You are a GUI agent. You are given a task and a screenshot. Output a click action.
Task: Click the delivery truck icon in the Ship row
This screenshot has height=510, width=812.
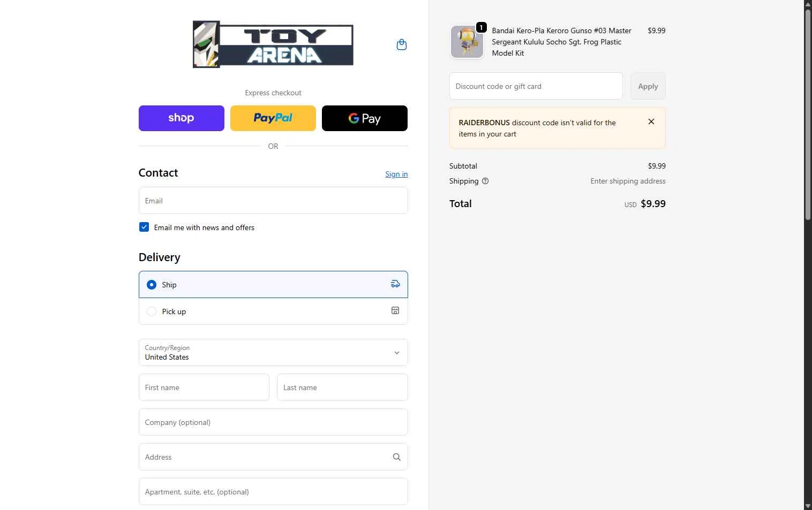[395, 284]
